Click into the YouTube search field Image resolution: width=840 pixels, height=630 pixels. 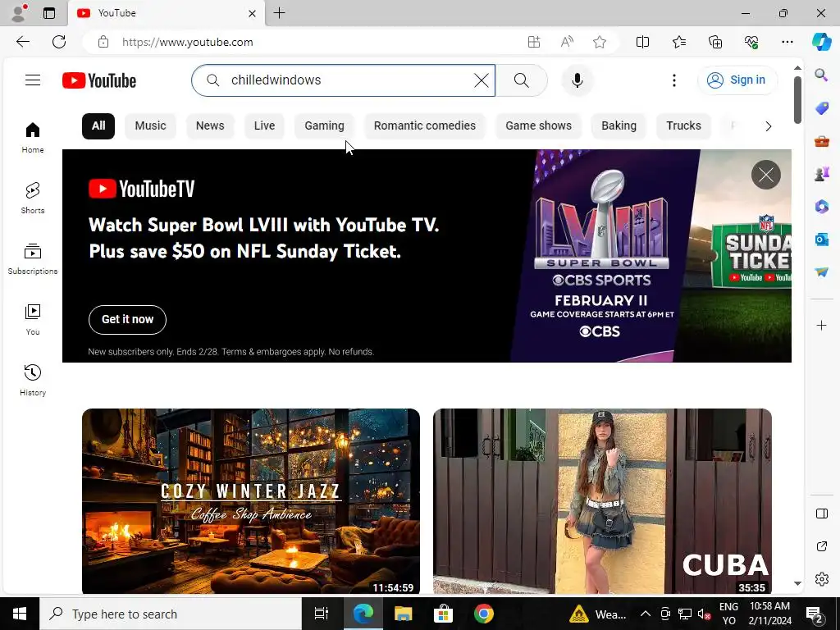pyautogui.click(x=343, y=80)
